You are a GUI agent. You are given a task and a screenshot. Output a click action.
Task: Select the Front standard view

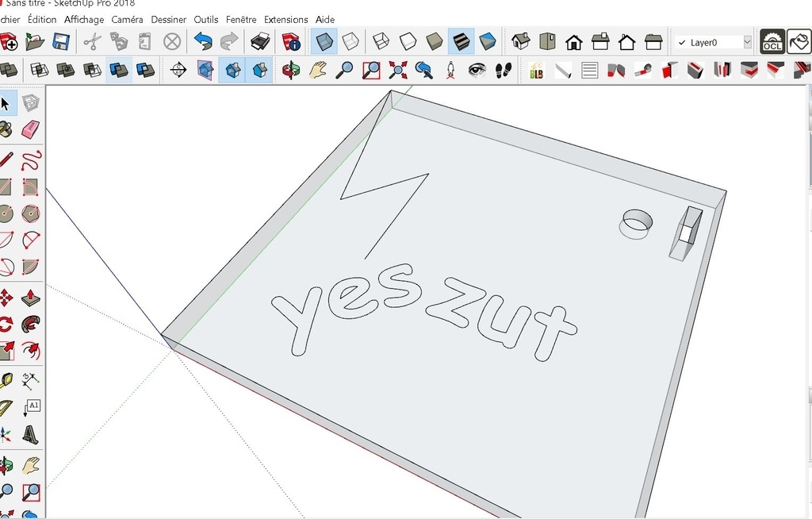coord(574,41)
